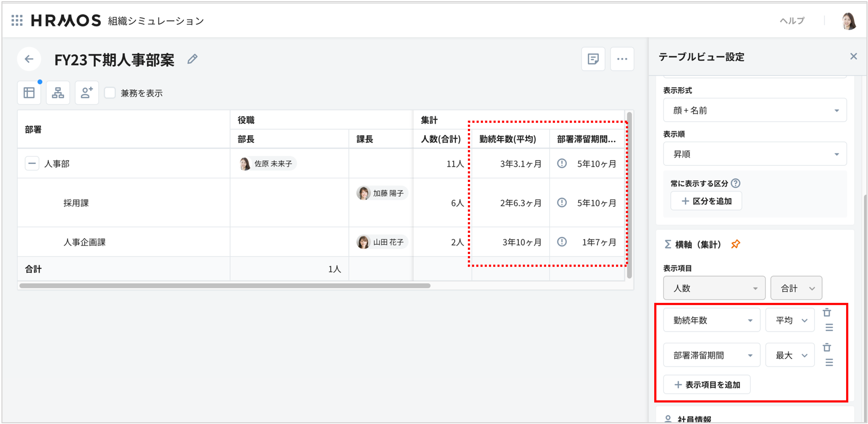
Task: Click the 区分を追加 button
Action: point(706,201)
